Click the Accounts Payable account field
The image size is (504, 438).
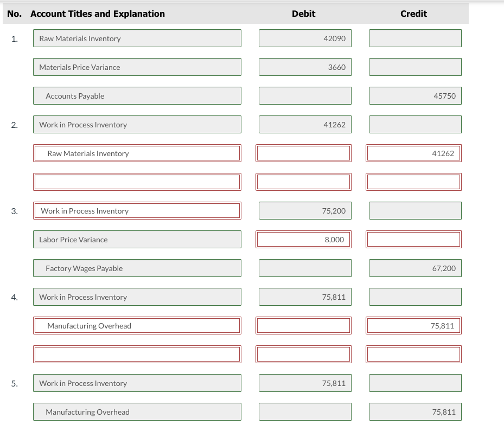pos(137,95)
